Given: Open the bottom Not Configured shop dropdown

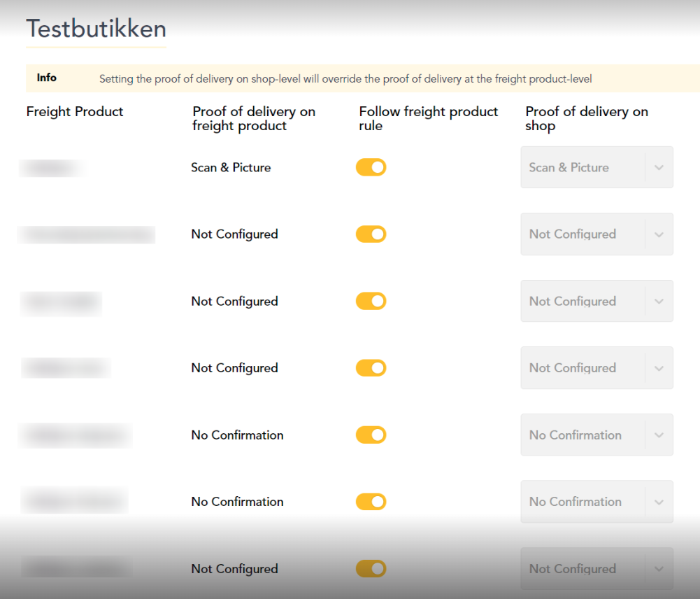Looking at the screenshot, I should [x=597, y=569].
